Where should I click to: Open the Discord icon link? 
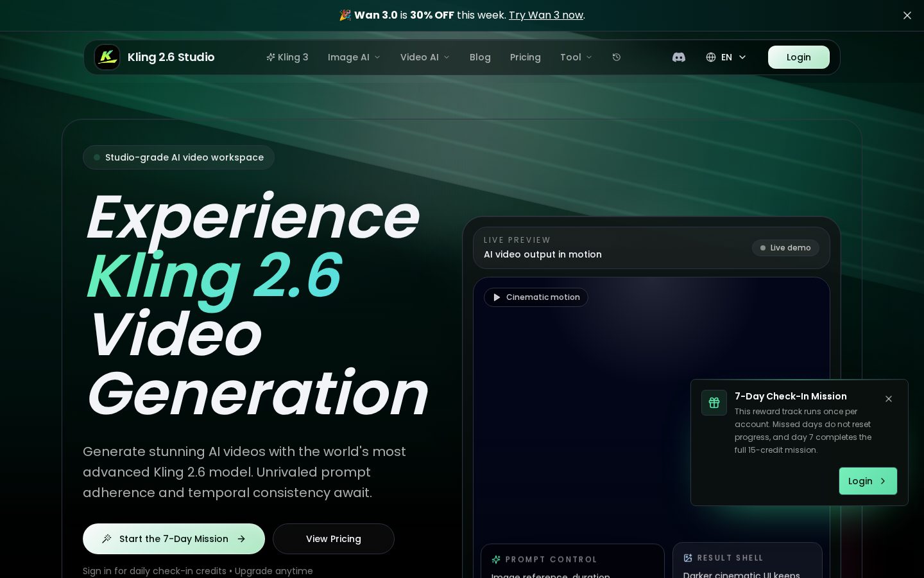tap(679, 57)
